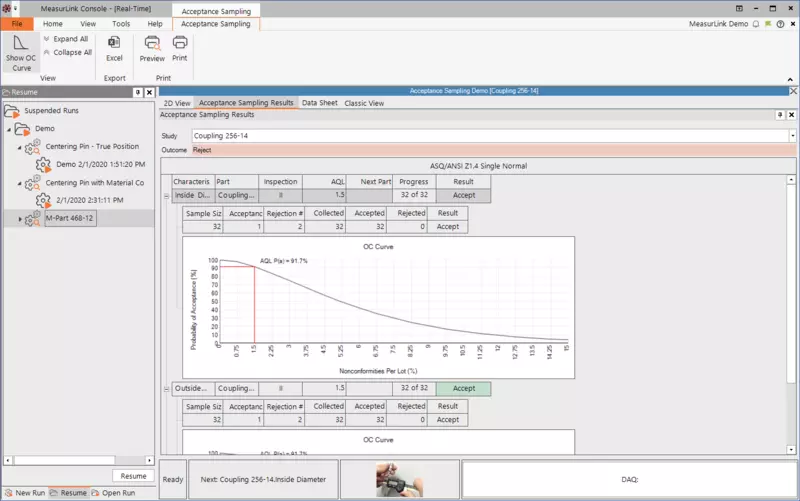The height and width of the screenshot is (501, 800).
Task: Click the quick access app icon
Action: coord(7,8)
